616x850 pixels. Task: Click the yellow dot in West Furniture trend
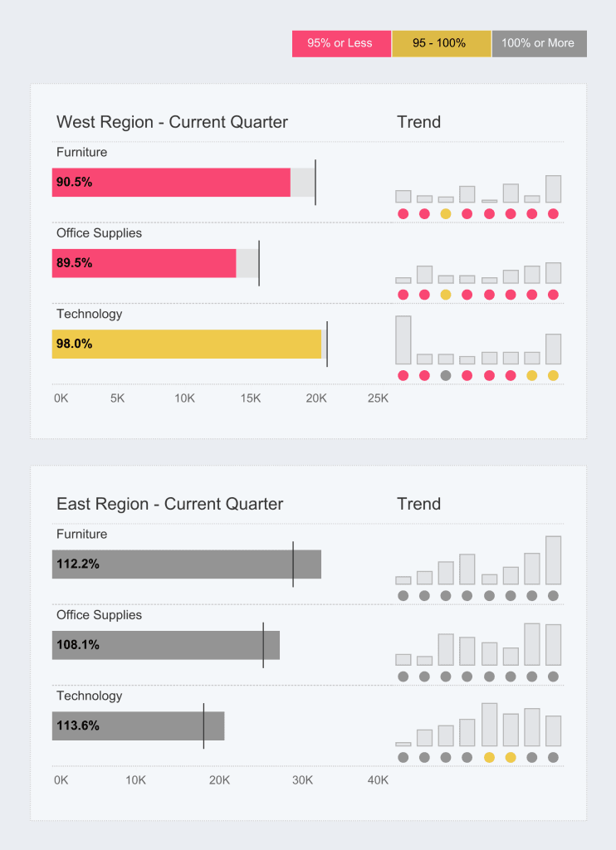446,213
